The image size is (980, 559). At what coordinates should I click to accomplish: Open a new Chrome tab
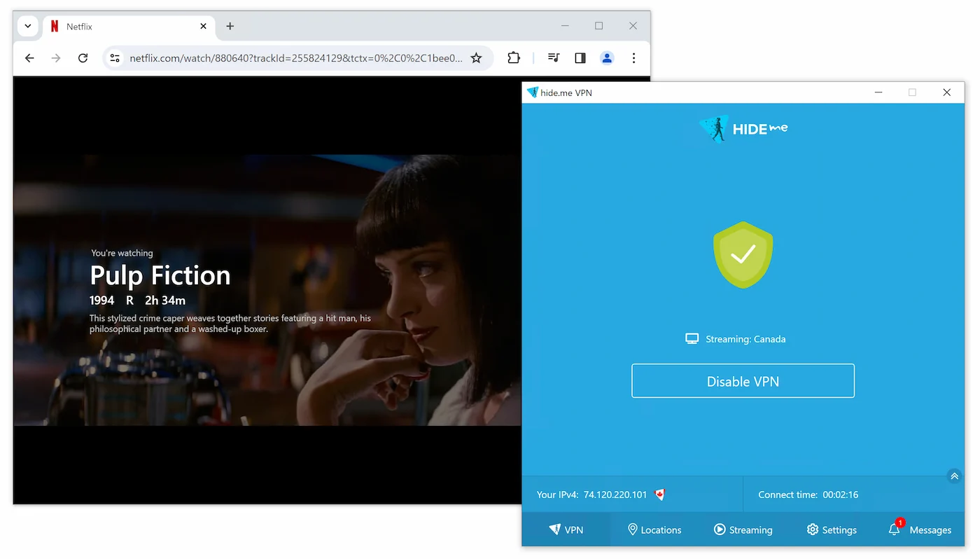230,27
